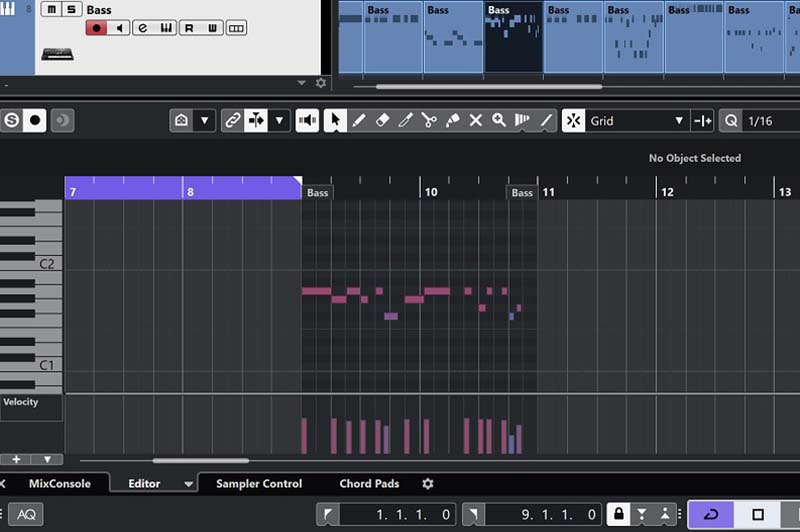Solo the Bass track
The height and width of the screenshot is (532, 800).
(70, 10)
